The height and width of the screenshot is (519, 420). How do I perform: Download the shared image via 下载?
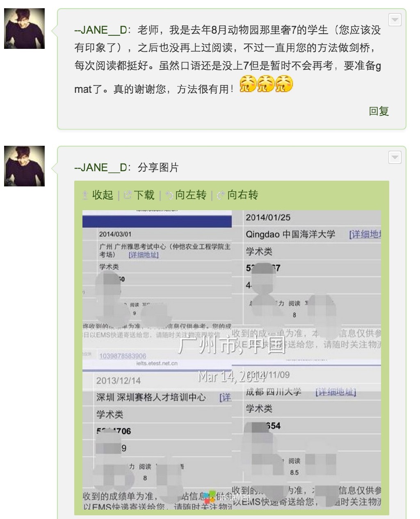point(144,195)
